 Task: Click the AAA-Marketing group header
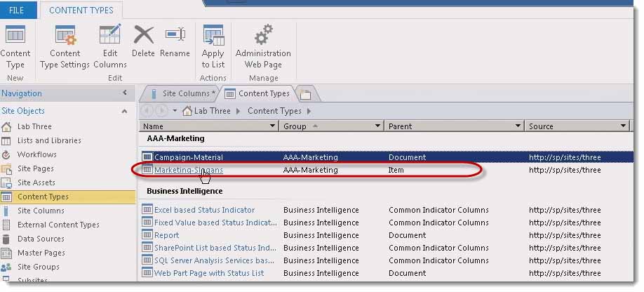click(x=175, y=138)
